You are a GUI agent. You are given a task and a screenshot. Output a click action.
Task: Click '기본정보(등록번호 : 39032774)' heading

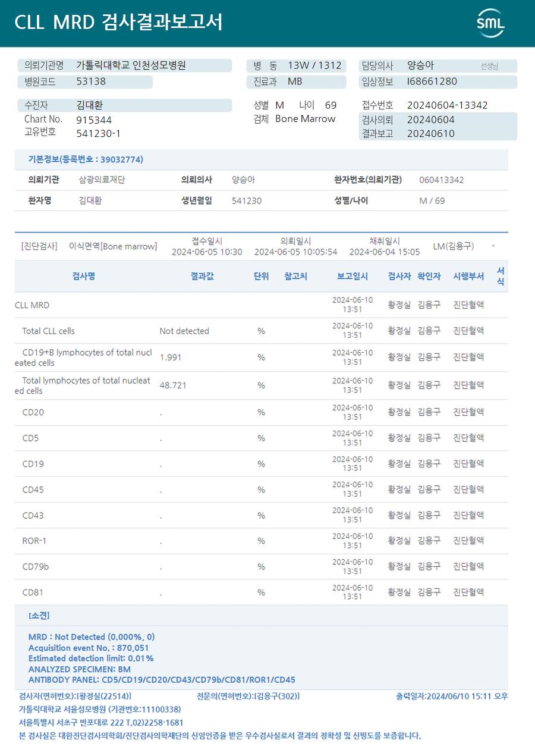[x=86, y=159]
